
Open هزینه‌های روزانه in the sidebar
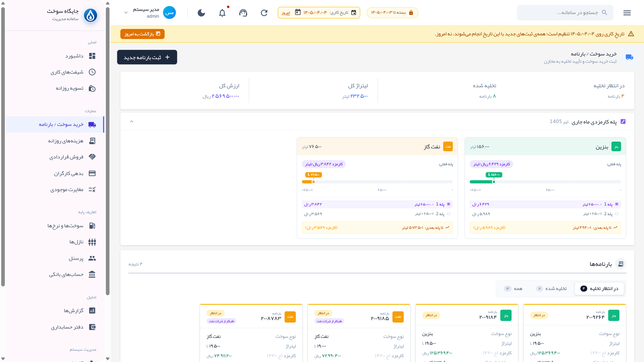55,141
